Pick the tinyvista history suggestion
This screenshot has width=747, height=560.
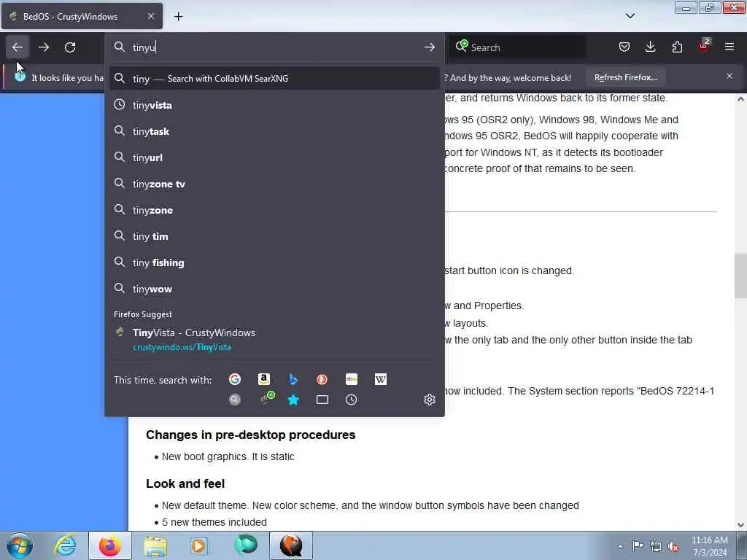tap(274, 105)
